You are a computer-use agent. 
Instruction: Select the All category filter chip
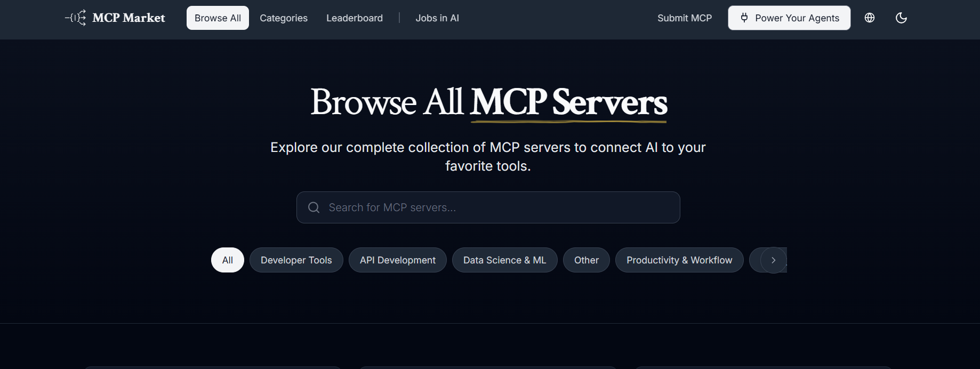228,260
